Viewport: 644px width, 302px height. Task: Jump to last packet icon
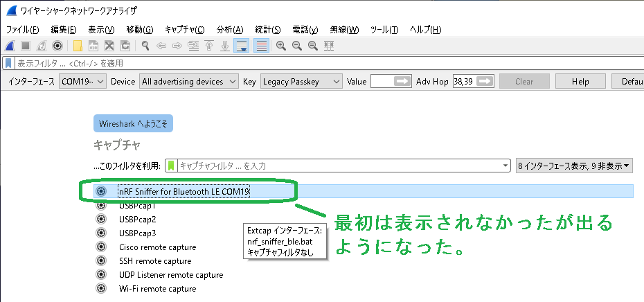pos(224,46)
